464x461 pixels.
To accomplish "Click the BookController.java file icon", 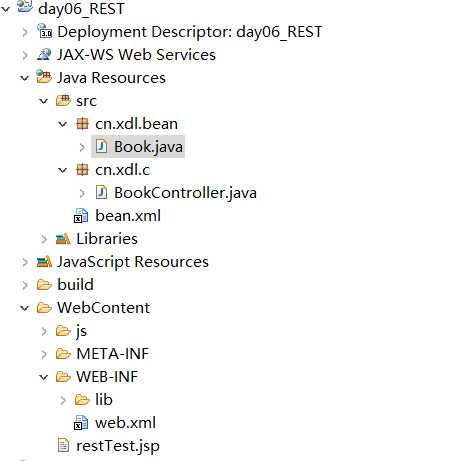I will point(101,192).
